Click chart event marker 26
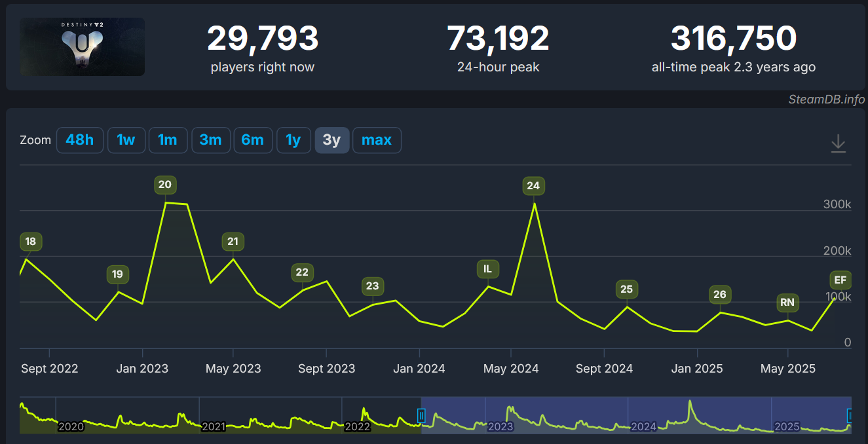This screenshot has width=868, height=444. coord(720,295)
